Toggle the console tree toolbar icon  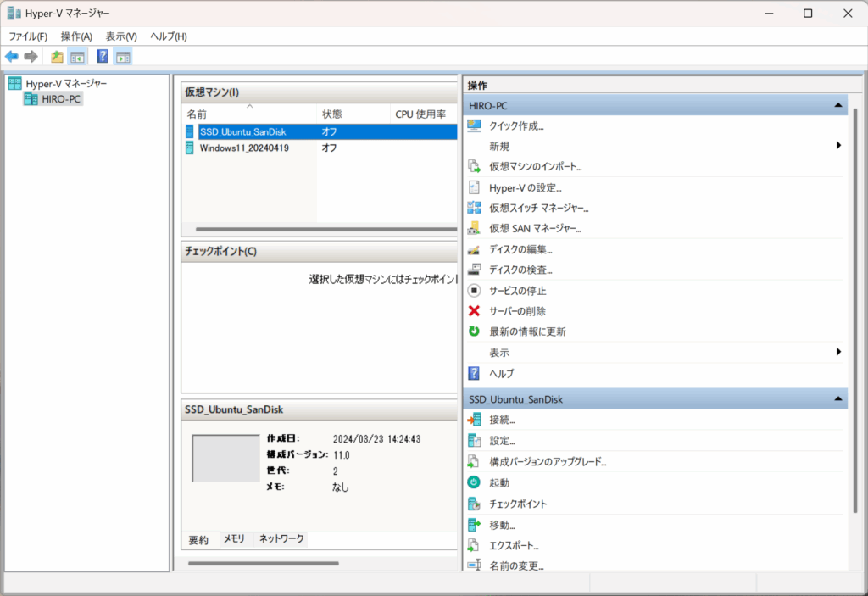[77, 57]
